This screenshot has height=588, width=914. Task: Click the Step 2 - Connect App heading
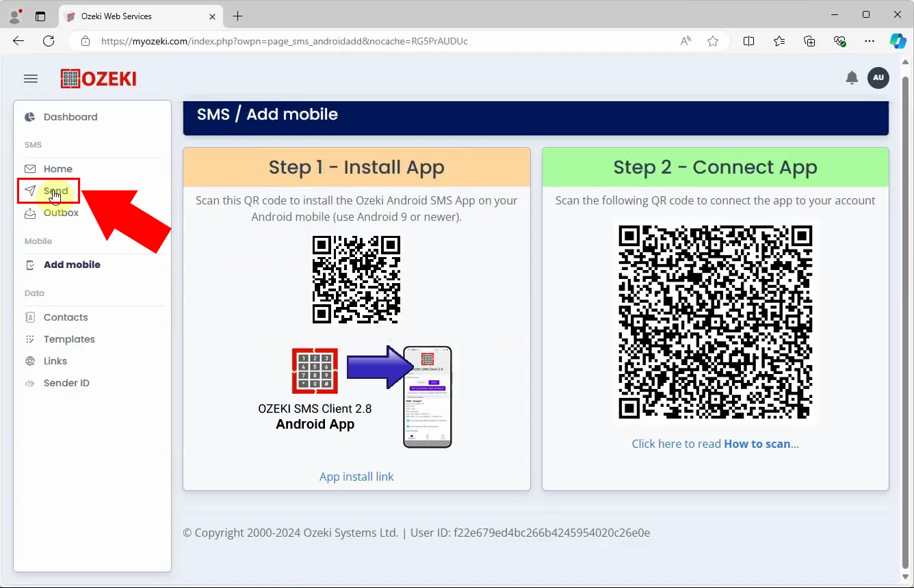(716, 168)
